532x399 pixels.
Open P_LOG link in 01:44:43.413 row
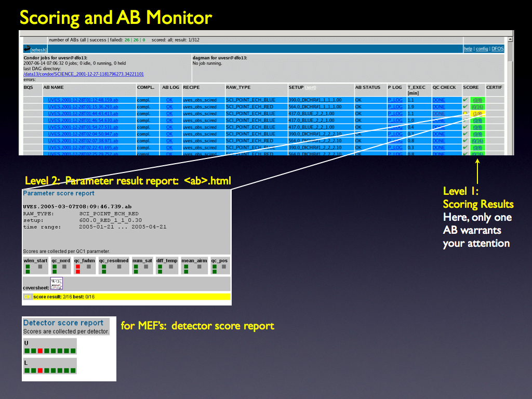(395, 114)
